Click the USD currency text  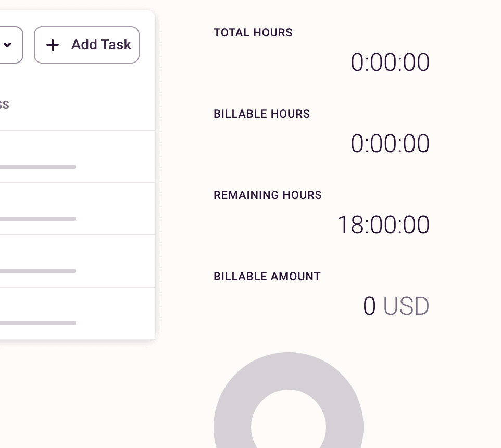(406, 306)
